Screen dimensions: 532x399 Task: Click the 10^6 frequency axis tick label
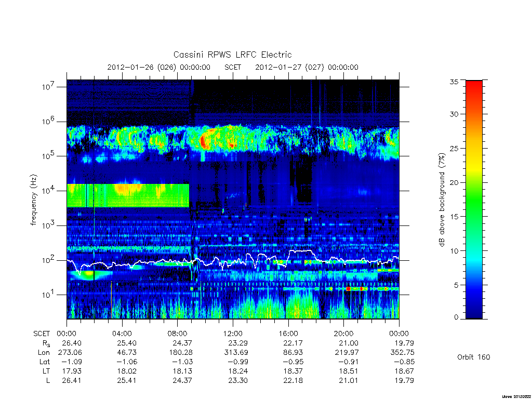click(x=49, y=121)
